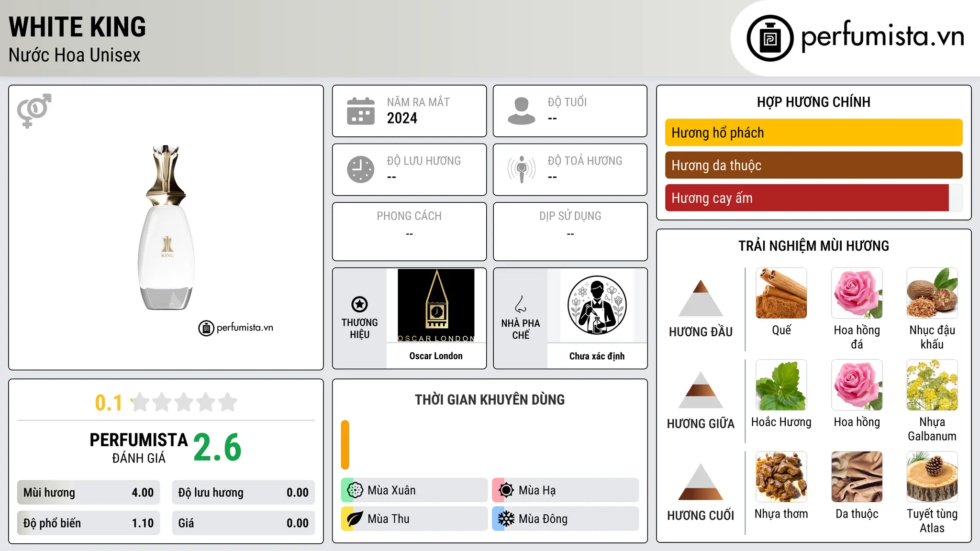Select the Tuyết tùng Atlas note image
The height and width of the screenshot is (551, 980).
(x=932, y=477)
